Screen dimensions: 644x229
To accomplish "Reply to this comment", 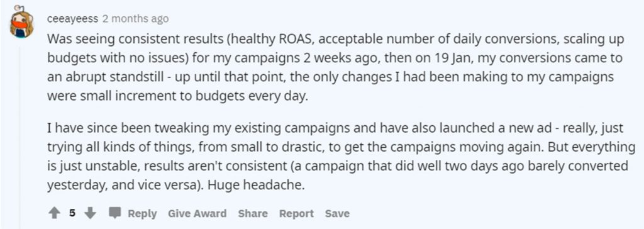I will [142, 213].
